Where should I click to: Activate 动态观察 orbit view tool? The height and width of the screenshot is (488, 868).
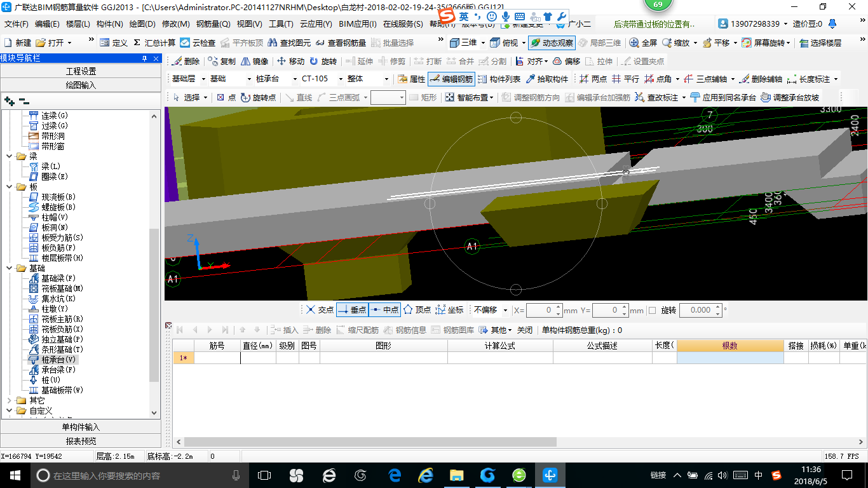click(552, 43)
